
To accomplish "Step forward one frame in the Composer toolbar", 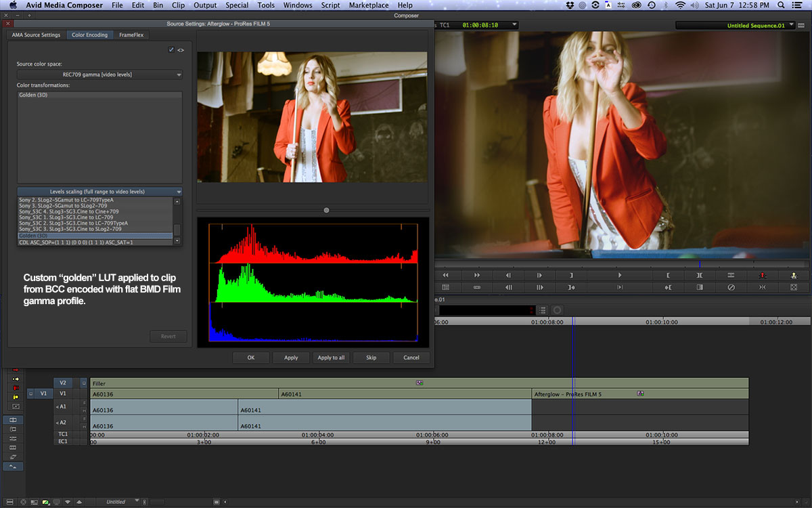I will (539, 275).
